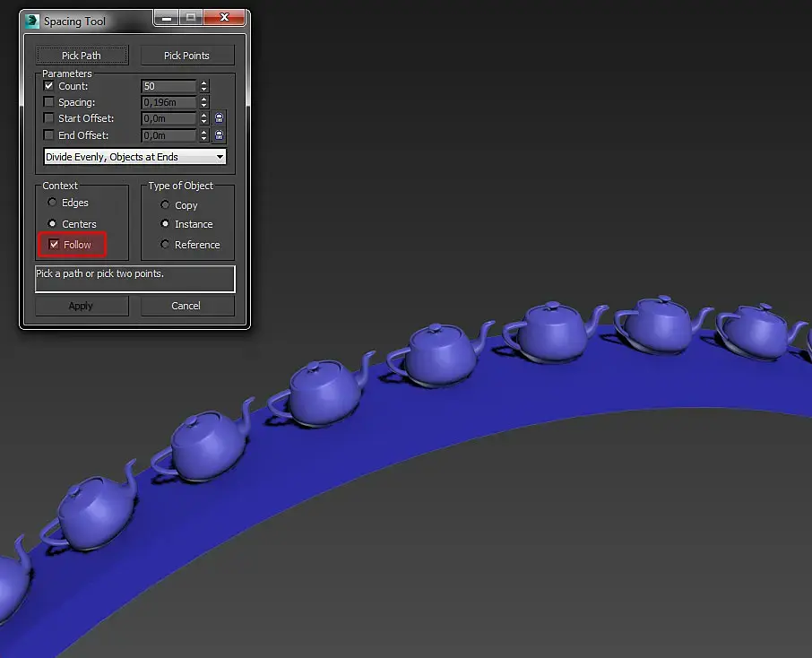Screen dimensions: 812x658
Task: Select the Instance object type
Action: point(165,224)
